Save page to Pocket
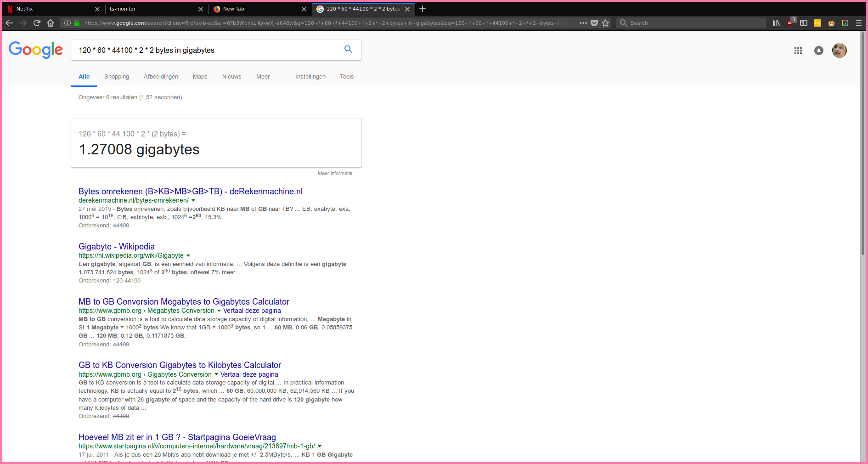The image size is (868, 464). (594, 23)
